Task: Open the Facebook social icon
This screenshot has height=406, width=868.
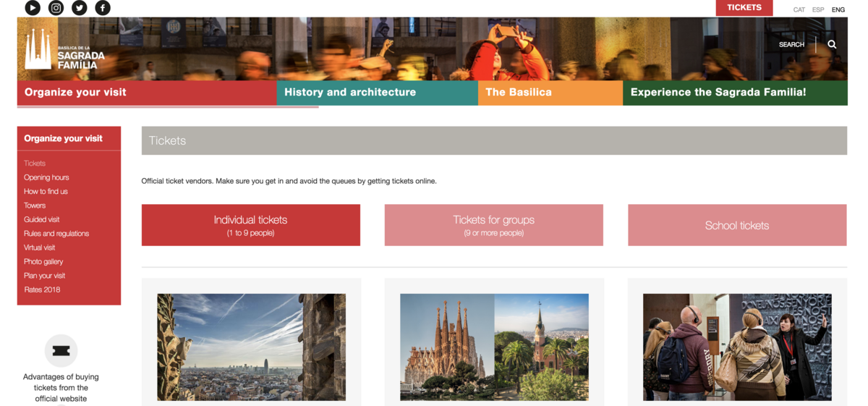Action: click(x=103, y=8)
